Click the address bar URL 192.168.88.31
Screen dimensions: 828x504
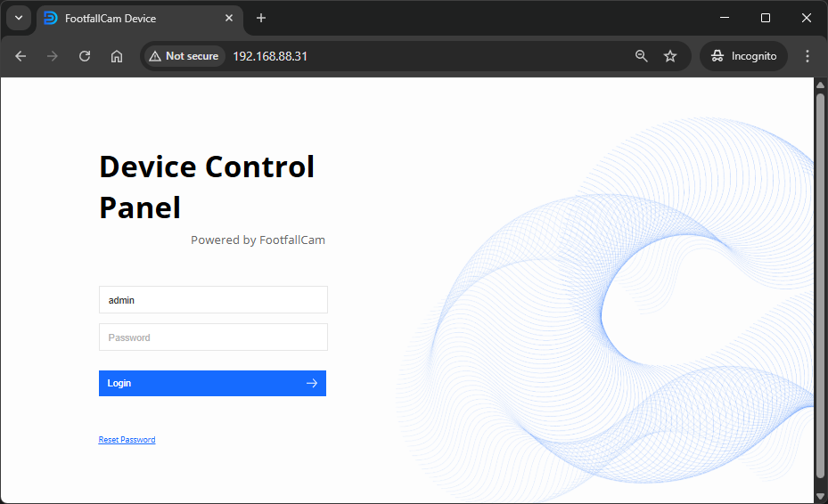click(270, 56)
